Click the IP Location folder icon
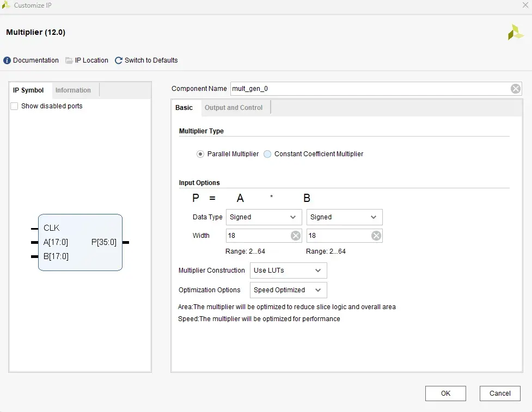 tap(69, 60)
